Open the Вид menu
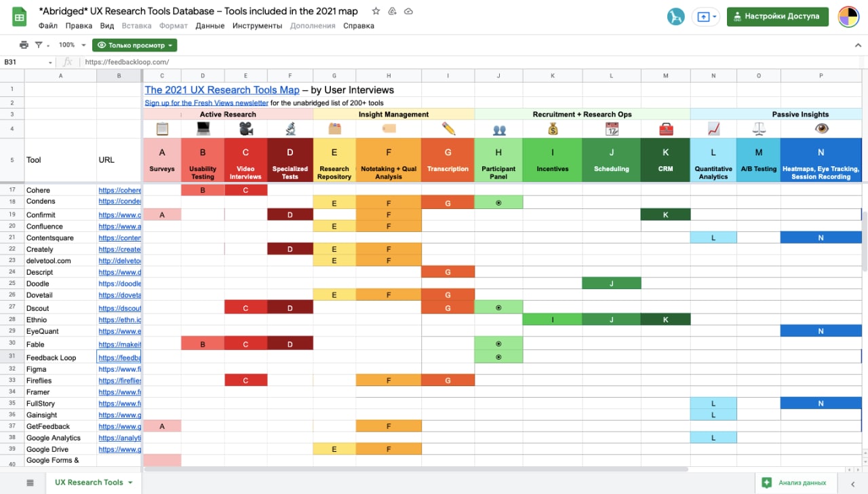The width and height of the screenshot is (868, 494). pyautogui.click(x=106, y=26)
